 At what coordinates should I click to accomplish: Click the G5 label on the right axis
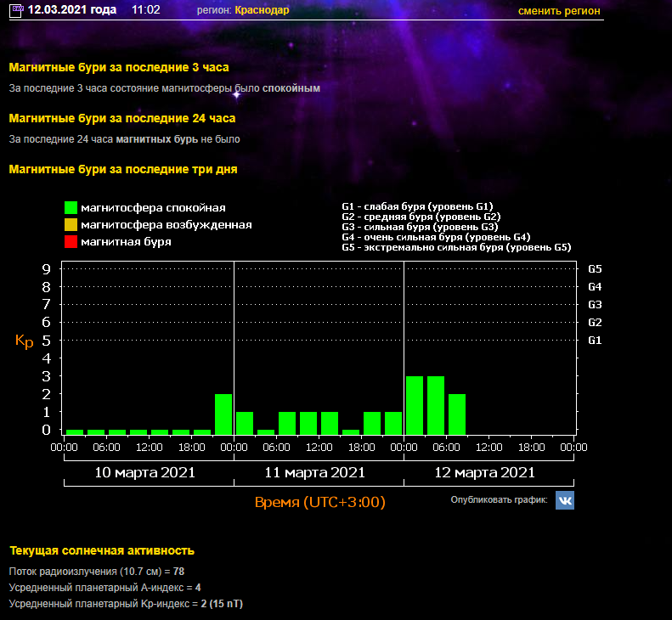point(595,269)
